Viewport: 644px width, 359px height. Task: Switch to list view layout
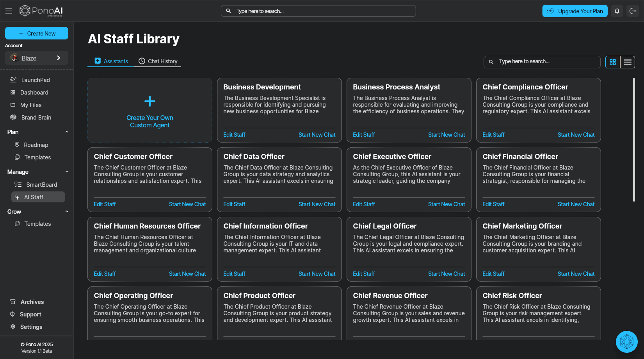coord(628,62)
